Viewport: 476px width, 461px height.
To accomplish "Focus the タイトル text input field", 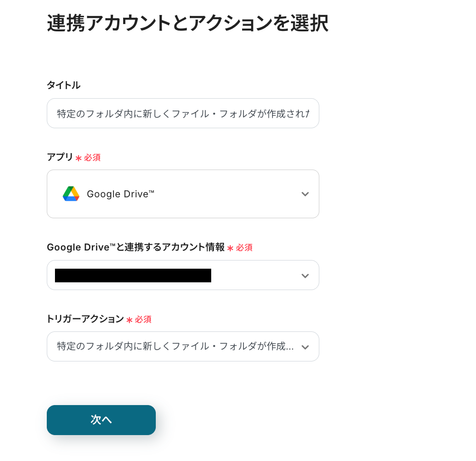I will coord(183,113).
